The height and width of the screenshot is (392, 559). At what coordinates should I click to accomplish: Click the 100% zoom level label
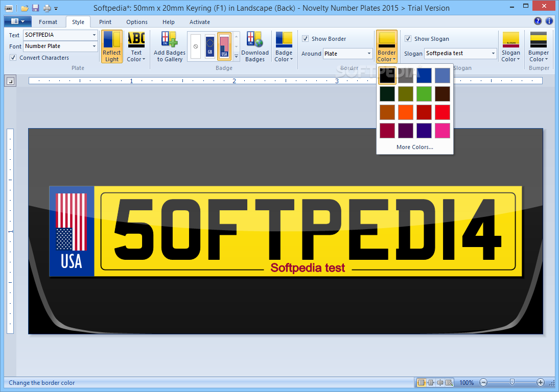[467, 383]
